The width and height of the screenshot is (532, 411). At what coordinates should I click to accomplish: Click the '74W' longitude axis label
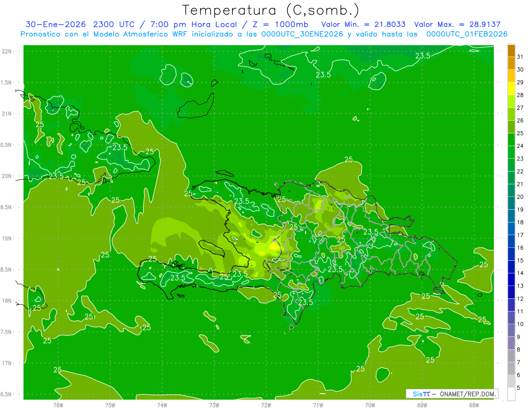pos(162,405)
